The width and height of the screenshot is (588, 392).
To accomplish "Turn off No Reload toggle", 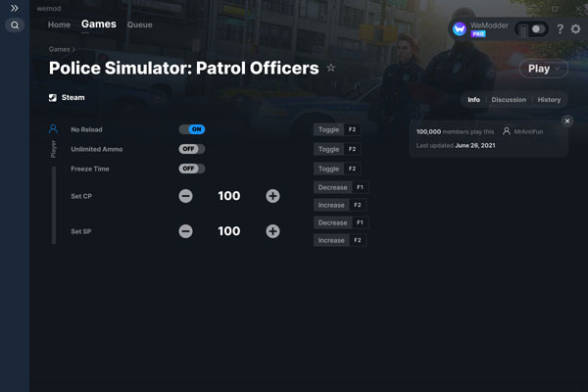I will tap(192, 129).
